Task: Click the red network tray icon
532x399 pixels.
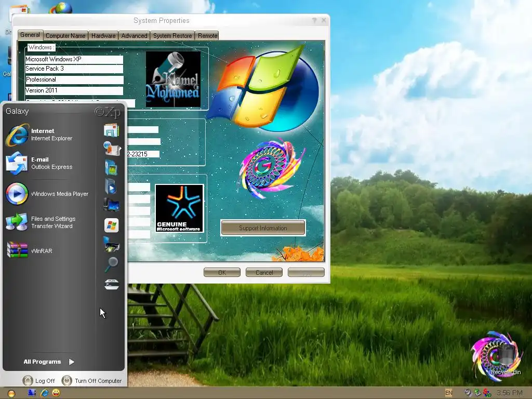Action: click(487, 393)
